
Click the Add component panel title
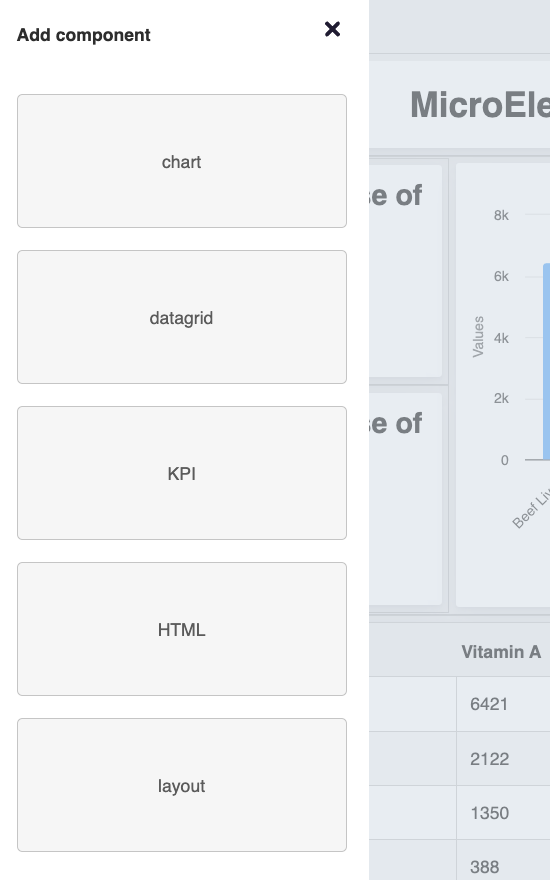tap(84, 35)
